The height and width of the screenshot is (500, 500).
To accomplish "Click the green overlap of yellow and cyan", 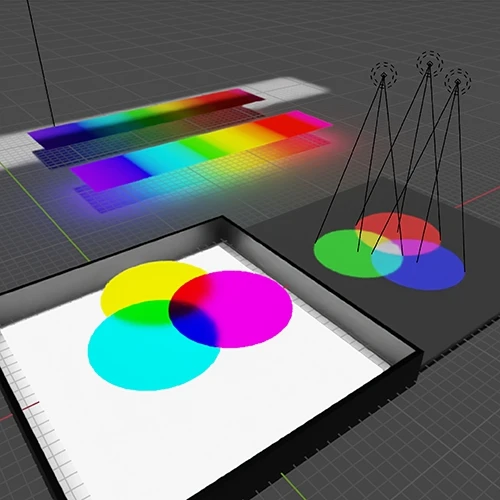I will tap(143, 313).
